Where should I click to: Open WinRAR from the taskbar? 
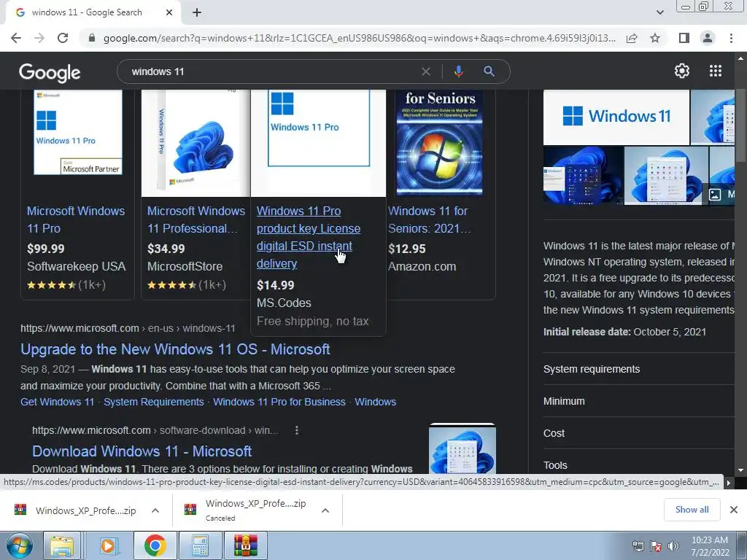pos(246,545)
